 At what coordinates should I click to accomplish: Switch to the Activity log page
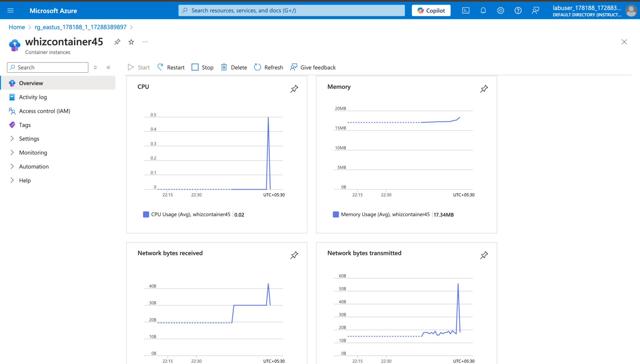point(33,97)
